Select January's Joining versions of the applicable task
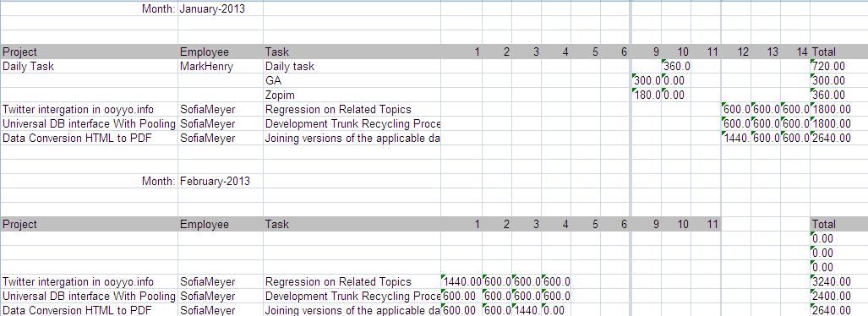 pyautogui.click(x=352, y=139)
